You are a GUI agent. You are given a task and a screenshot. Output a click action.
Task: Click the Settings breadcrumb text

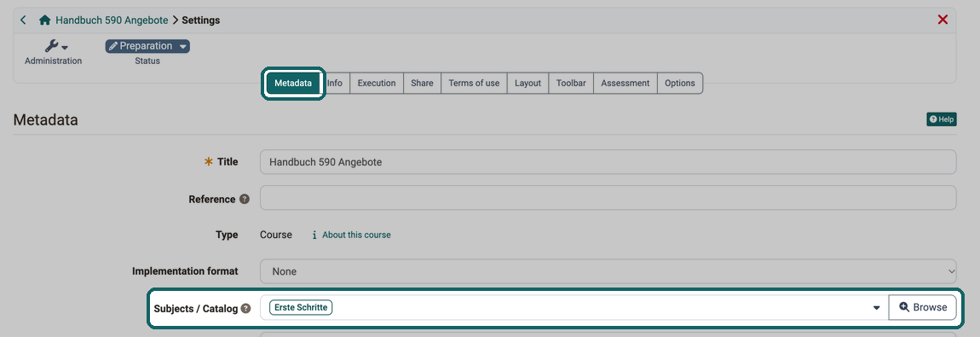200,20
